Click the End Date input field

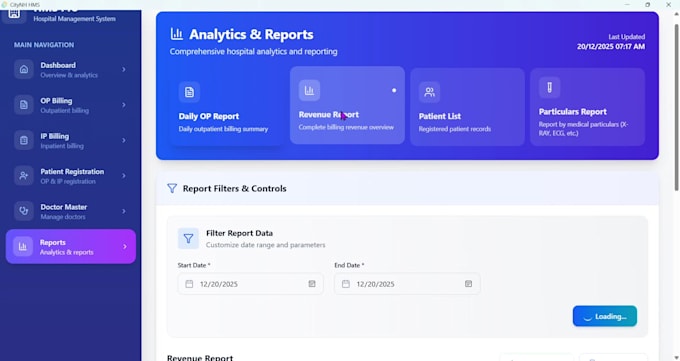(407, 284)
